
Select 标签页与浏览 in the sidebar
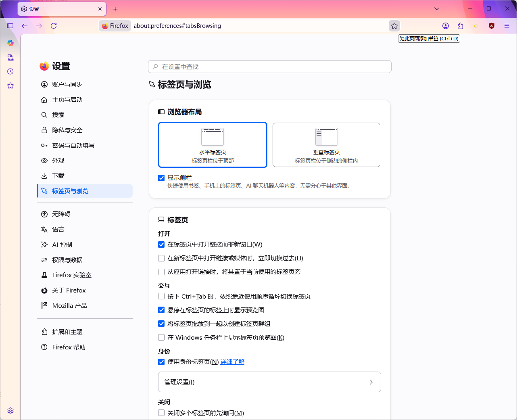85,191
